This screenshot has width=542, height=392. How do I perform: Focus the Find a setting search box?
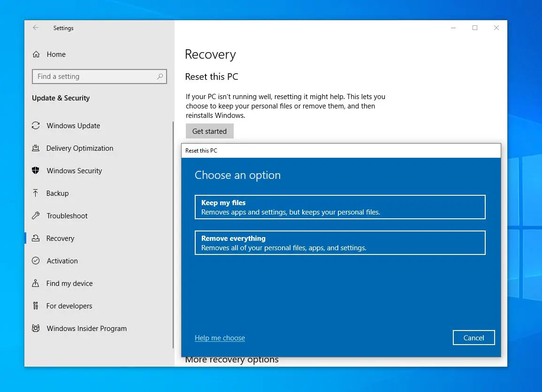[x=99, y=77]
